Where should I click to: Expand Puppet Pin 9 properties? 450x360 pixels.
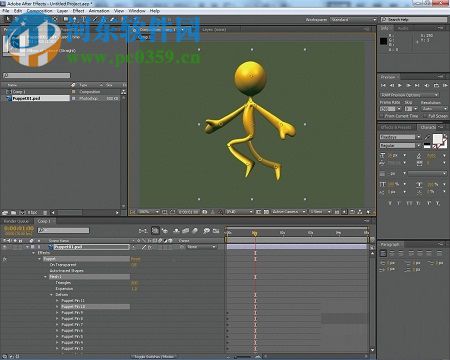click(x=57, y=313)
